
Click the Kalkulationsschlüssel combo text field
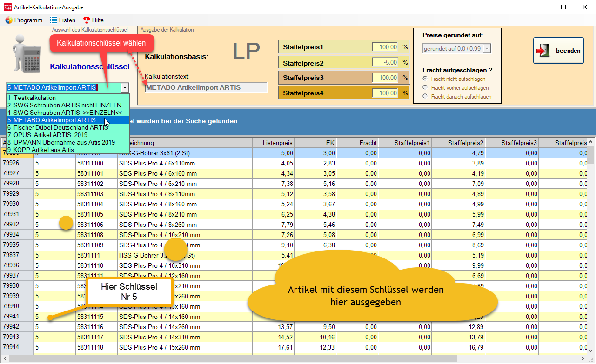pyautogui.click(x=63, y=87)
